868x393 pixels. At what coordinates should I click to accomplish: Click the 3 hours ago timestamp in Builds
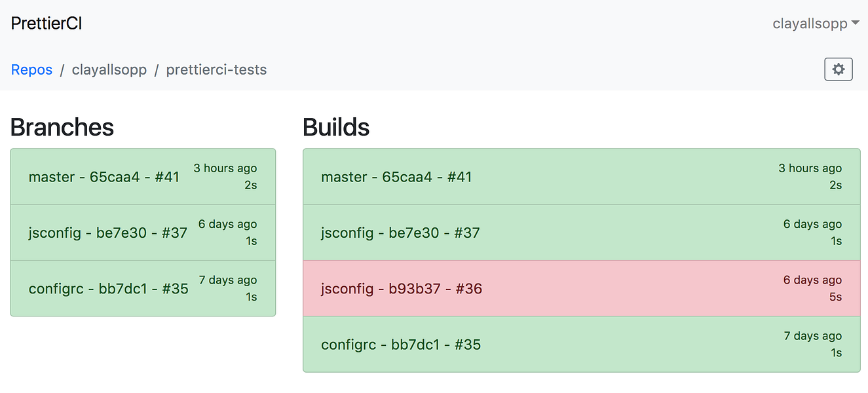[810, 168]
